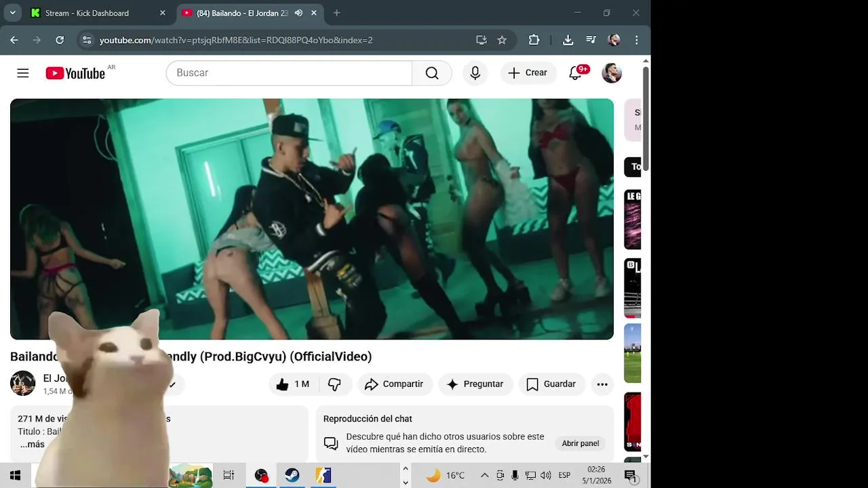Focus the Buscar search field
This screenshot has height=488, width=868.
[289, 73]
